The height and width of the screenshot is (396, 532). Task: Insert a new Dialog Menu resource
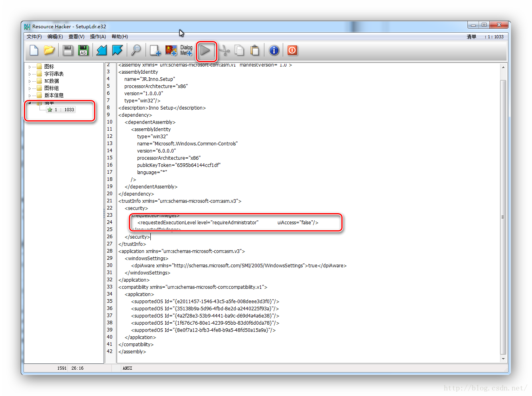click(x=186, y=50)
